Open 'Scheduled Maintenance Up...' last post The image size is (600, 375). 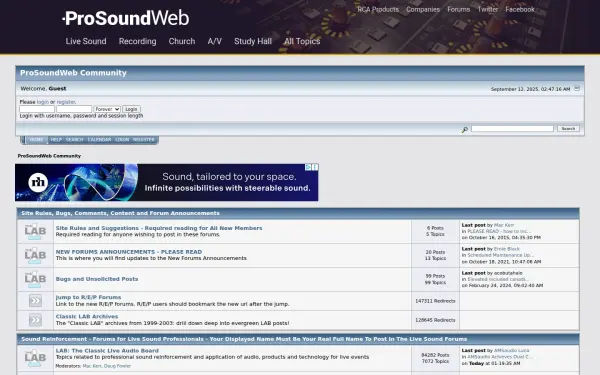pos(500,255)
